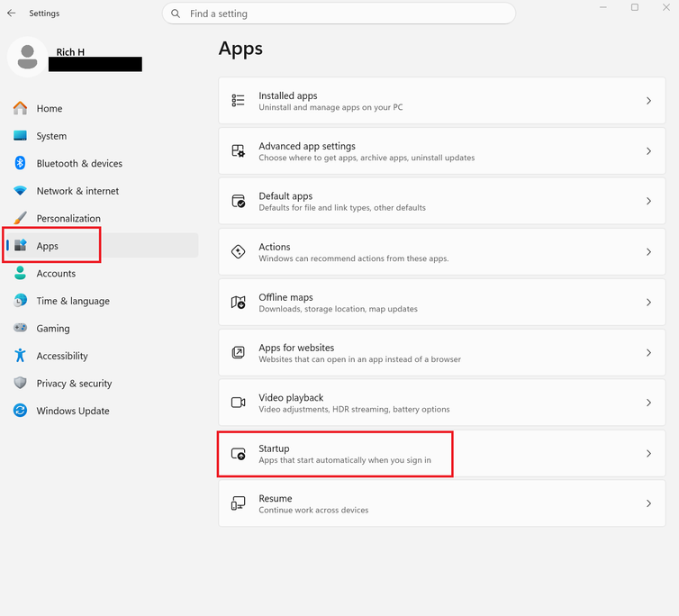Expand Installed apps with its chevron

point(648,101)
